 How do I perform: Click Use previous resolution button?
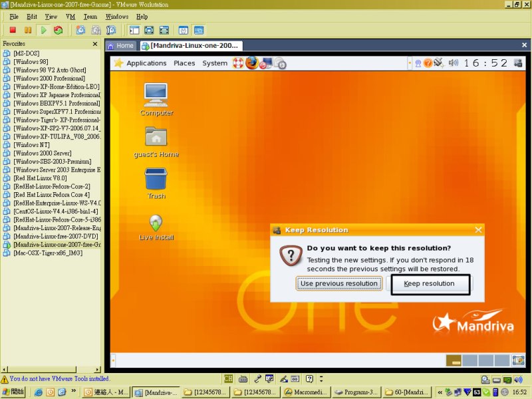pos(339,284)
